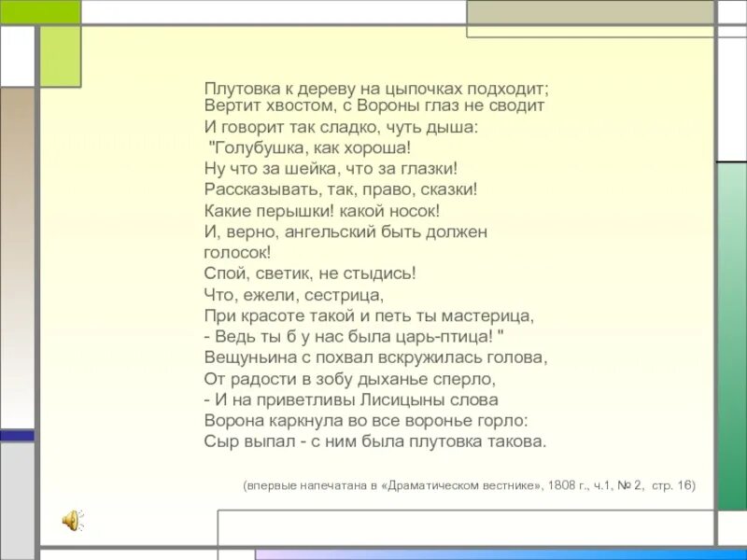747x560 pixels.
Task: Select line 'Ворона каркнула во все воронье горло:'
Action: click(x=366, y=421)
